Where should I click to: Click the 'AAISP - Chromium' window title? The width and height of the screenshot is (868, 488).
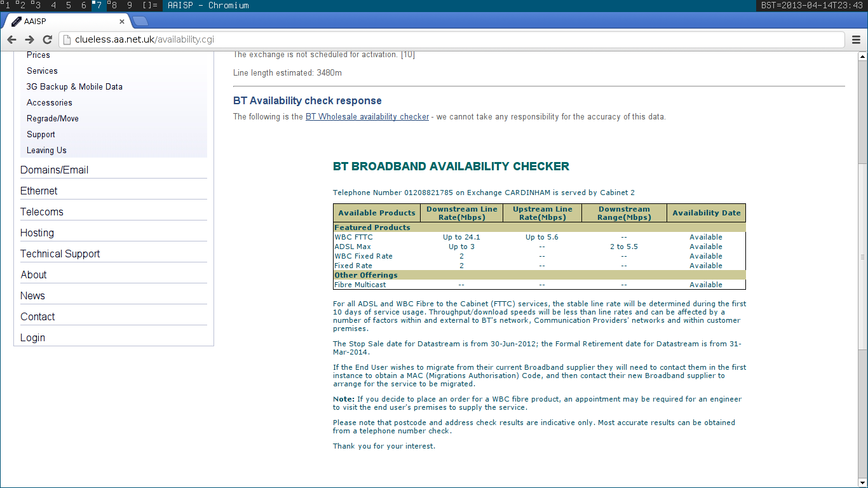[x=208, y=6]
